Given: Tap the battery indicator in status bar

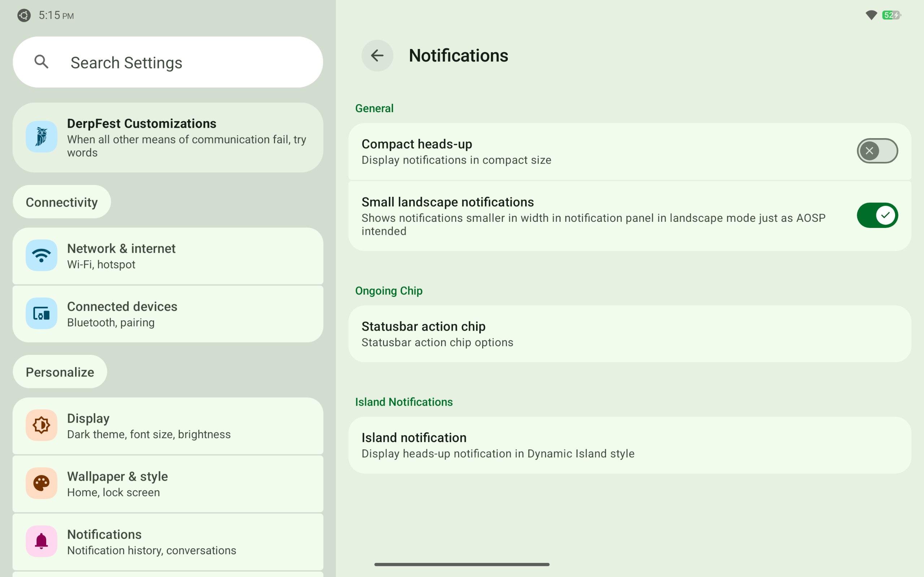Looking at the screenshot, I should (x=891, y=15).
